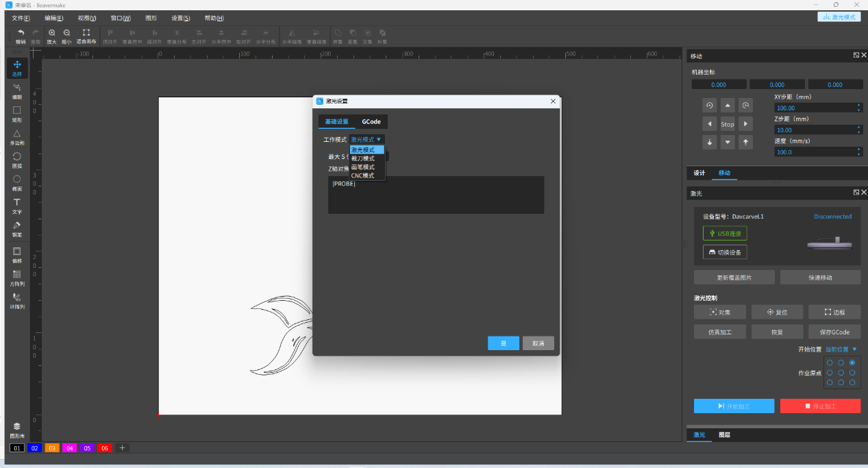Click 适合画布 fit canvas icon
Image resolution: width=868 pixels, height=468 pixels.
pyautogui.click(x=86, y=36)
